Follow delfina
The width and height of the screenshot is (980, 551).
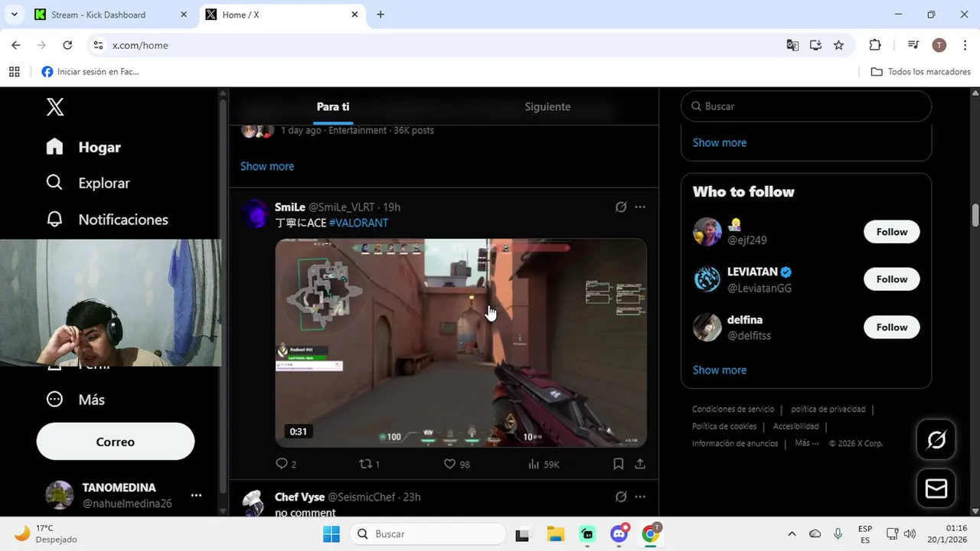pos(891,328)
